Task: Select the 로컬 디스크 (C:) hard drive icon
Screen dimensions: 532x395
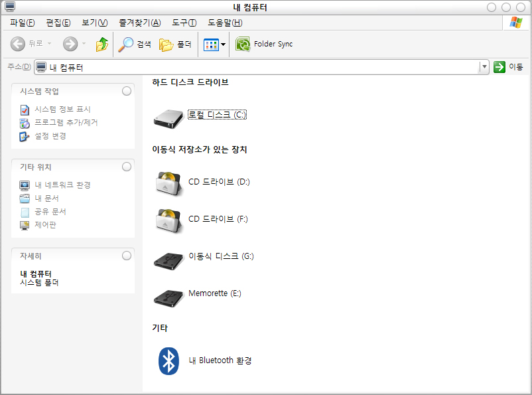Action: [168, 119]
